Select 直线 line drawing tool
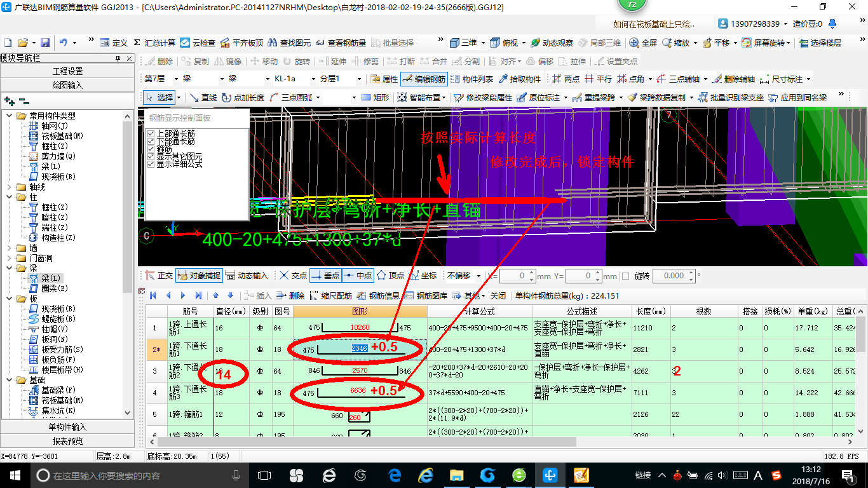The image size is (868, 488). [203, 97]
